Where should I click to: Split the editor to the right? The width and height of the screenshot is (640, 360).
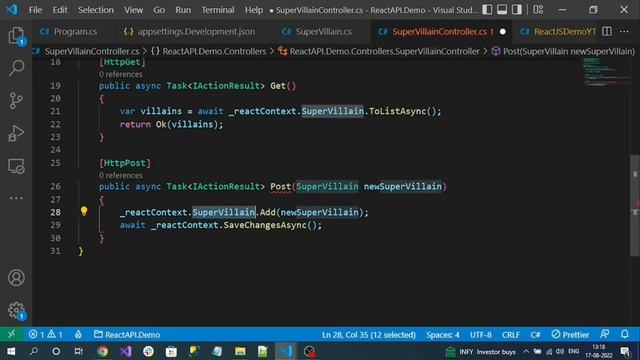coord(607,31)
